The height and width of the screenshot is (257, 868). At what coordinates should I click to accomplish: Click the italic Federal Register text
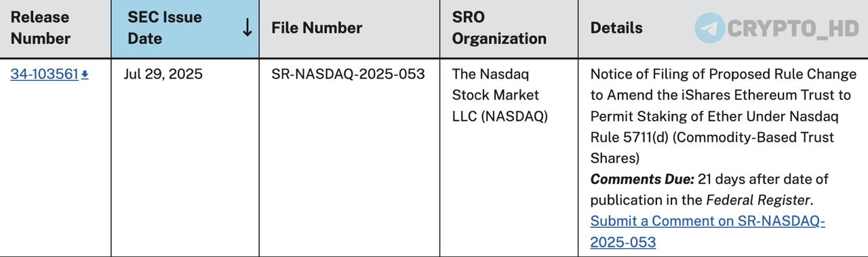757,201
